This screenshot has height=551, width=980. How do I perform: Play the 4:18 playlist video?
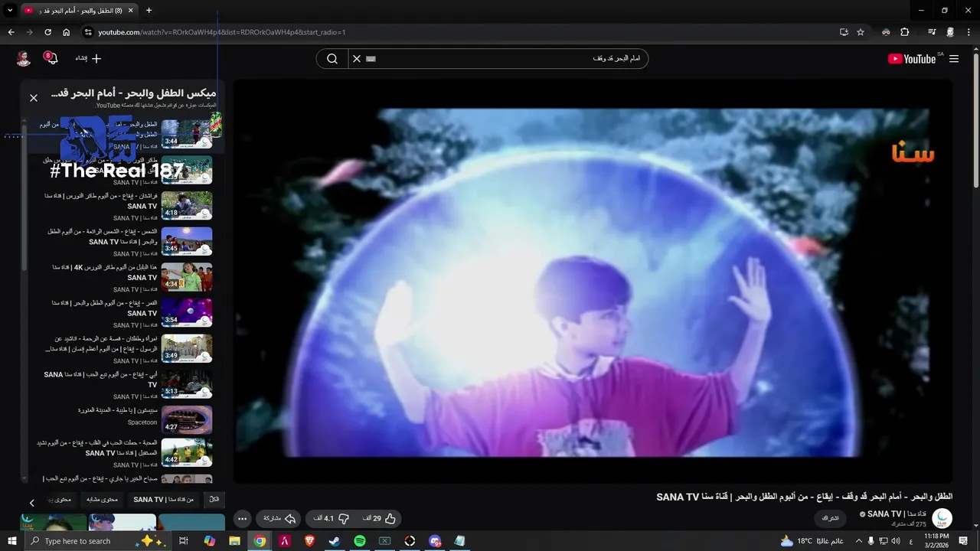point(187,205)
